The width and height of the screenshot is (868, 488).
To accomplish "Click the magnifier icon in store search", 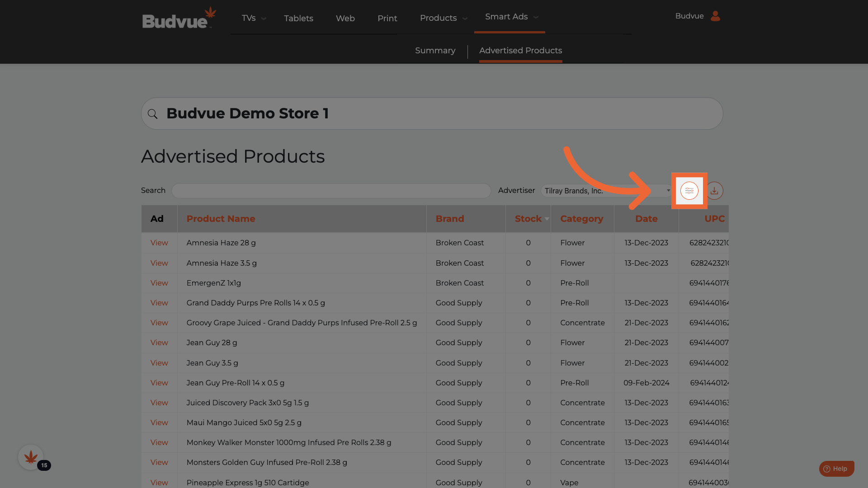I will click(x=153, y=114).
